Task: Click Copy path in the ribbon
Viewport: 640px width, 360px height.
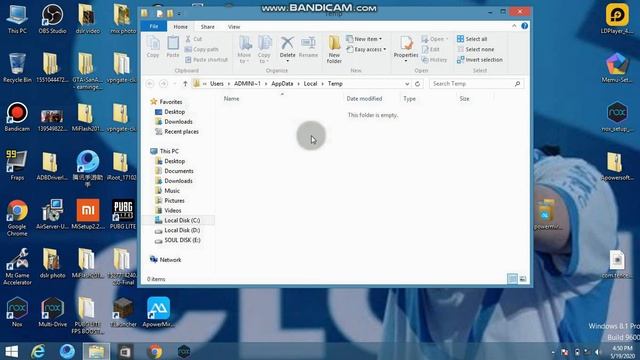Action: pos(202,49)
